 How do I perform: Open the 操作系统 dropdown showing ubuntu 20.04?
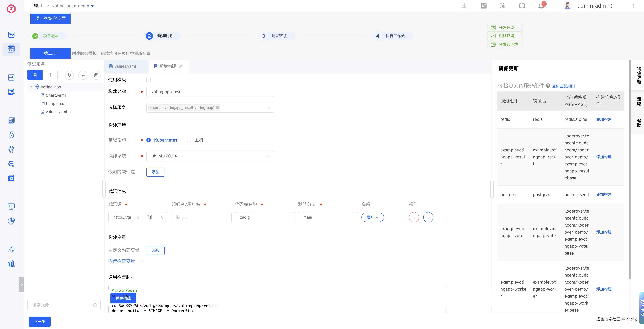point(210,156)
